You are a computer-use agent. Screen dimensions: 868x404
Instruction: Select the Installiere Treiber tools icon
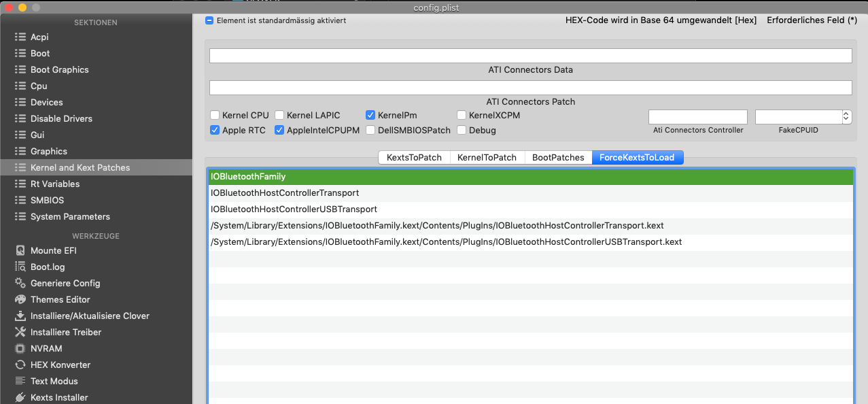(x=20, y=332)
